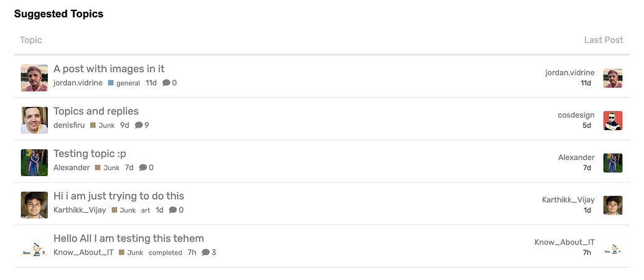
Task: Open "Hello All I am testing this tehem"
Action: point(129,238)
